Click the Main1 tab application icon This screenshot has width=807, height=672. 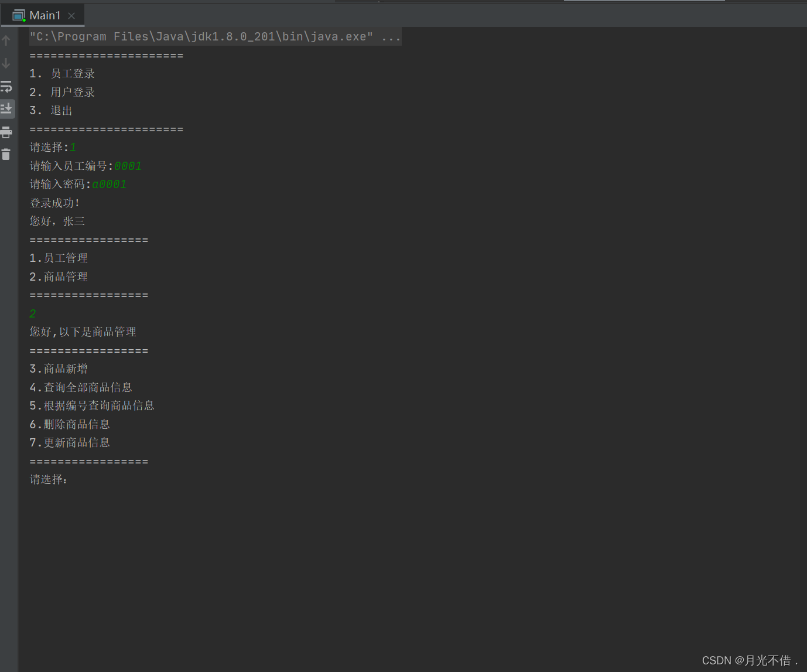point(19,15)
